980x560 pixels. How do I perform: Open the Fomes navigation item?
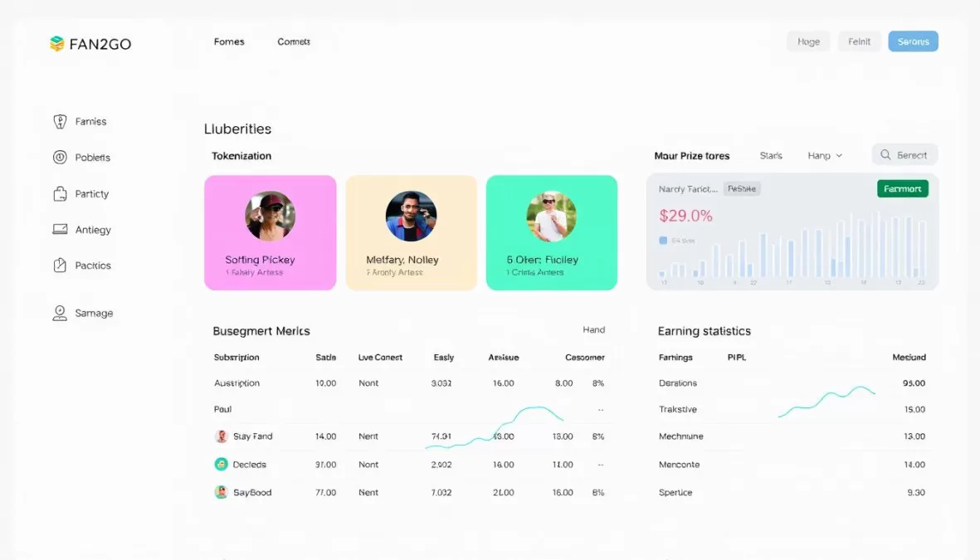point(229,41)
